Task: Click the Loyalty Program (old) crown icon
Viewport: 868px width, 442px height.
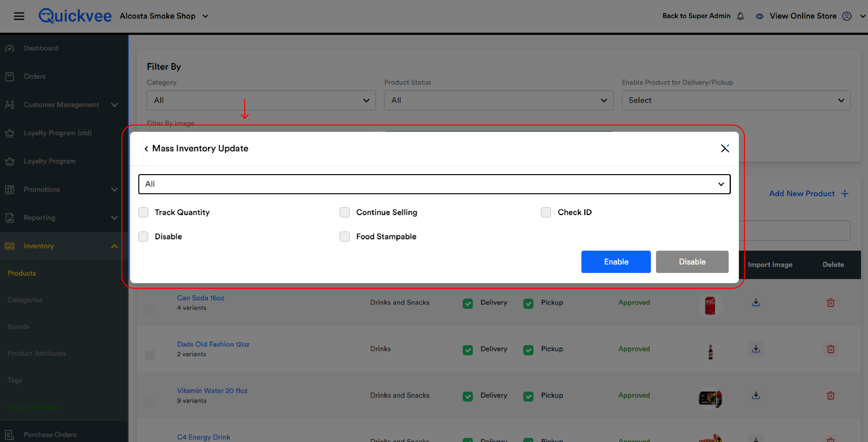Action: [10, 133]
